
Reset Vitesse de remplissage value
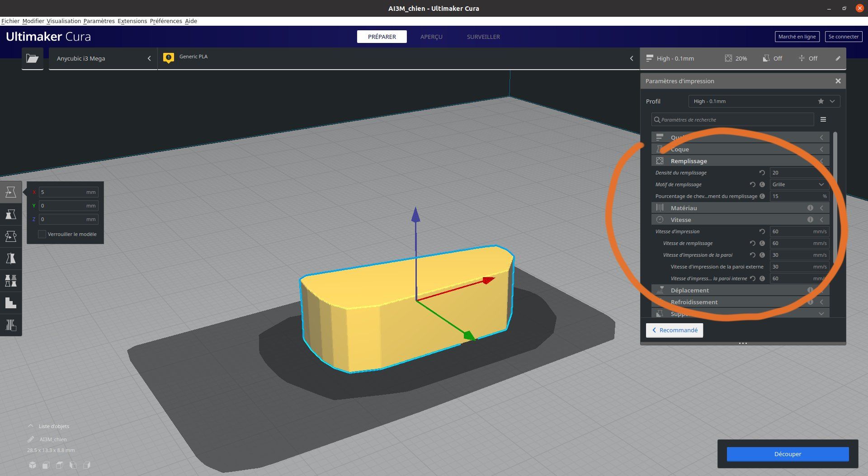pos(753,243)
